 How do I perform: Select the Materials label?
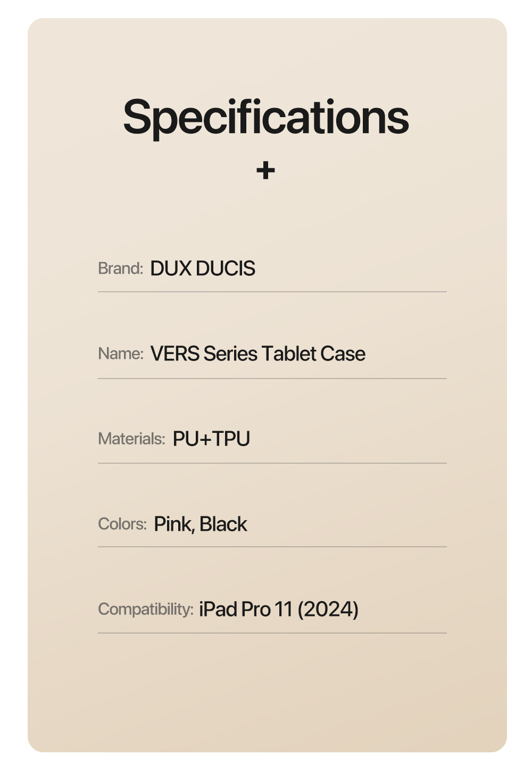point(132,439)
